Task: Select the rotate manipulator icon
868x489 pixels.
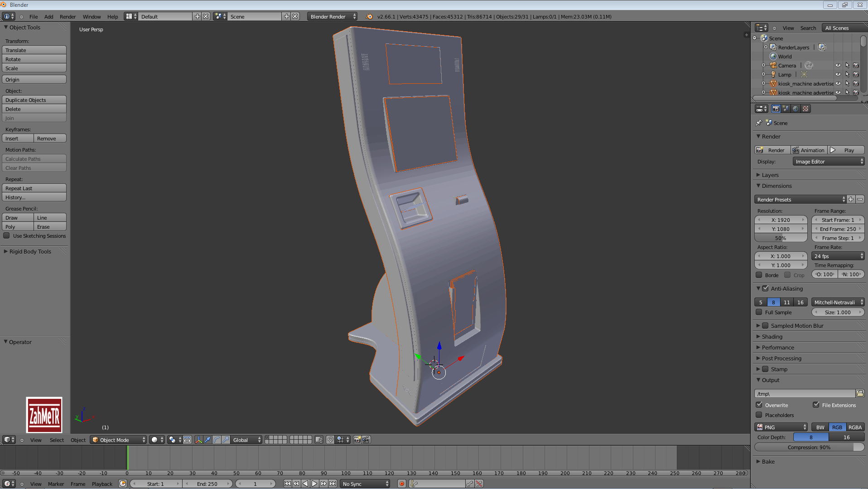Action: pos(217,440)
